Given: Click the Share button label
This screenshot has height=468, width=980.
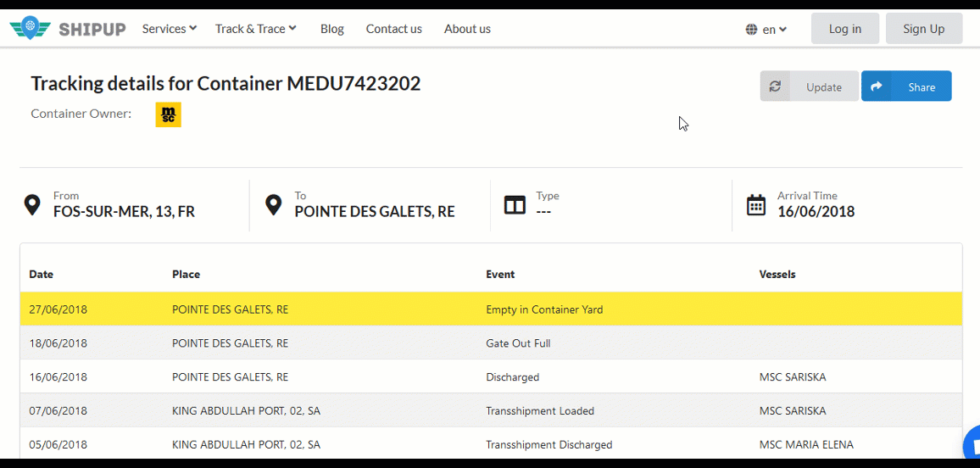Looking at the screenshot, I should [922, 86].
